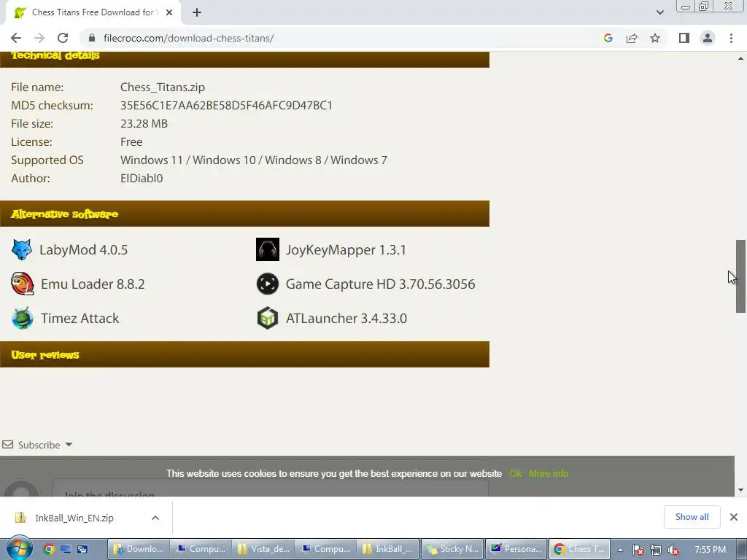Share this page from the address bar
Screen dimensions: 747x560
(x=632, y=38)
